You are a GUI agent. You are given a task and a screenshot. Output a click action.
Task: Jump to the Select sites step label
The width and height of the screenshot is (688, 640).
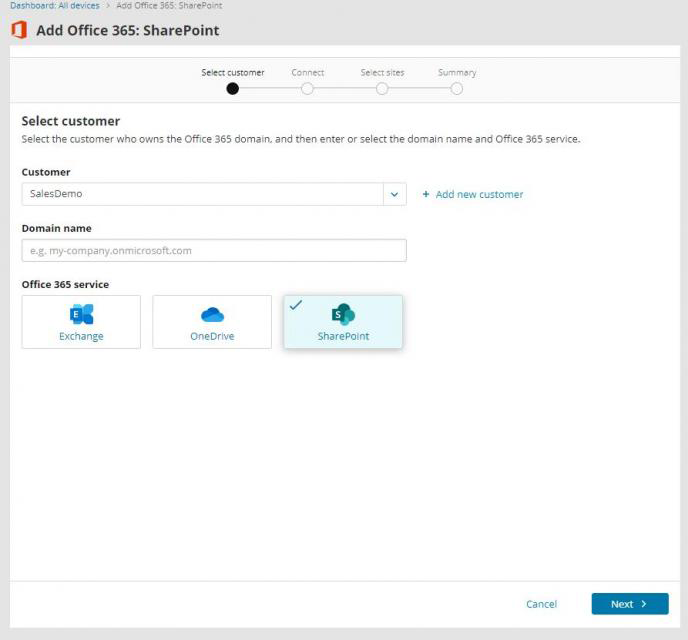382,73
